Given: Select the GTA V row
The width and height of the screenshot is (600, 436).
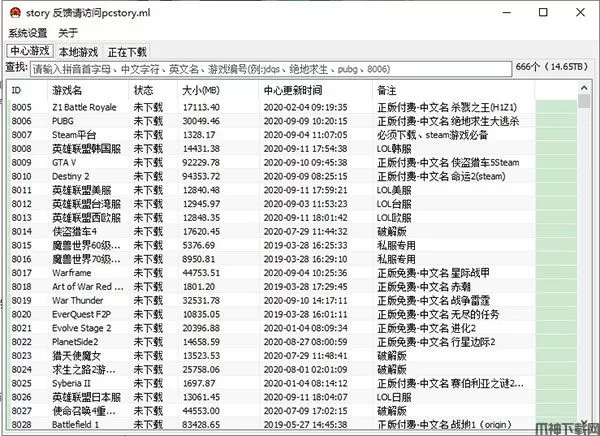Looking at the screenshot, I should (x=292, y=162).
